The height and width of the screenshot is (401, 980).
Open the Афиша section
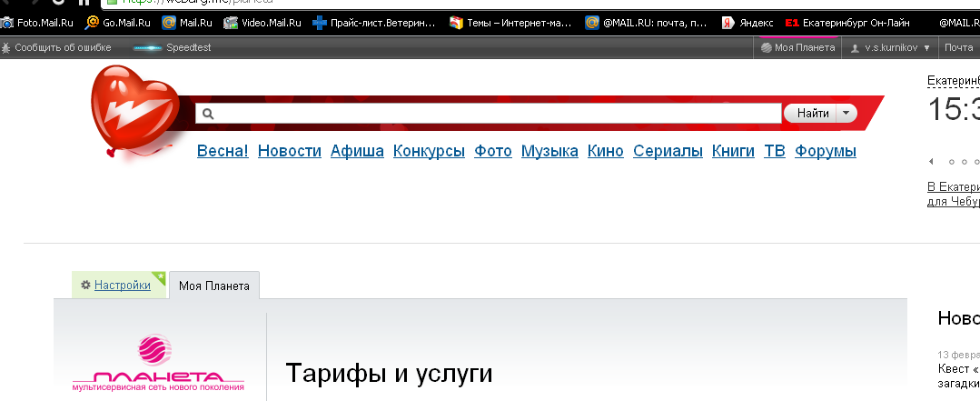357,151
